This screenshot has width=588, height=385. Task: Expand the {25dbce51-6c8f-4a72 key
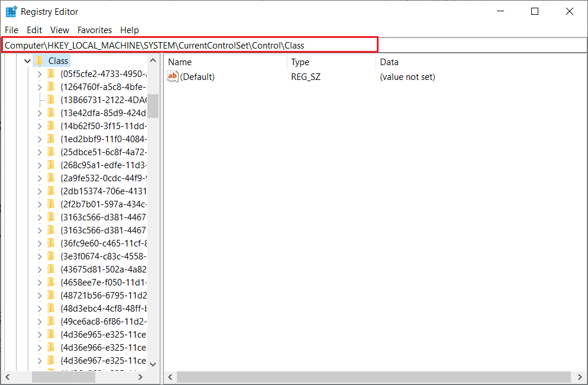(x=40, y=152)
